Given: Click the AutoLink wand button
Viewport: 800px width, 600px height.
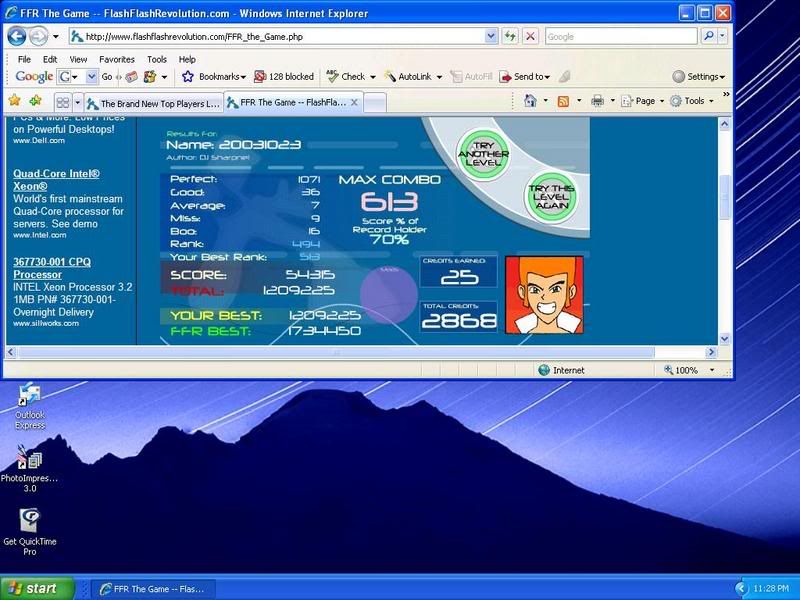Looking at the screenshot, I should 408,77.
